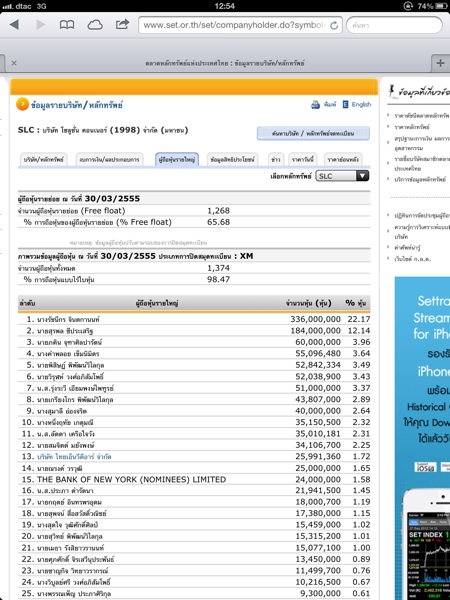Open the Safari bookmarks book icon

coord(67,25)
